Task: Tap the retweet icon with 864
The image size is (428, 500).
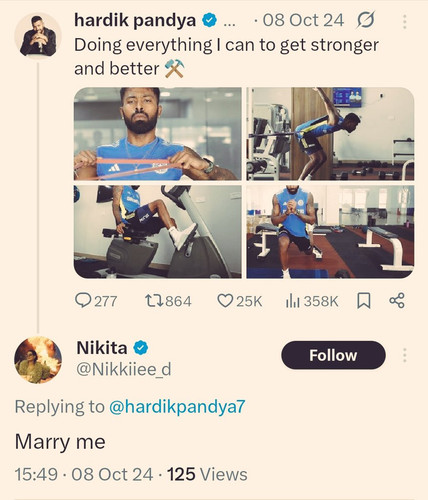Action: point(154,301)
